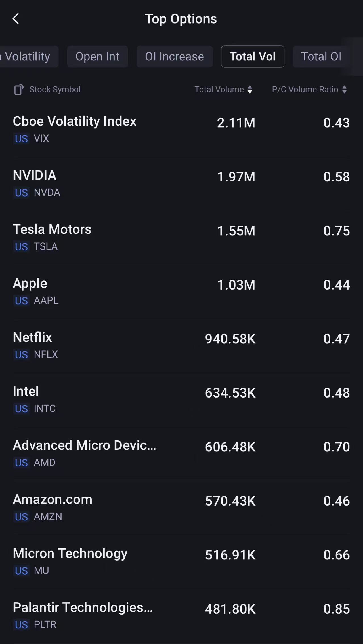Select the Total Vol tab
Viewport: 363px width, 644px height.
pos(252,57)
